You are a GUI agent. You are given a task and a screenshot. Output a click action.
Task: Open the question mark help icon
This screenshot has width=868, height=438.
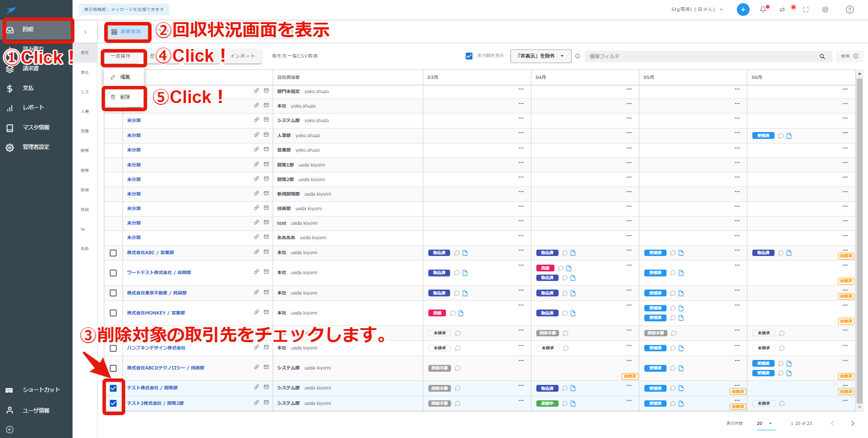coord(850,10)
